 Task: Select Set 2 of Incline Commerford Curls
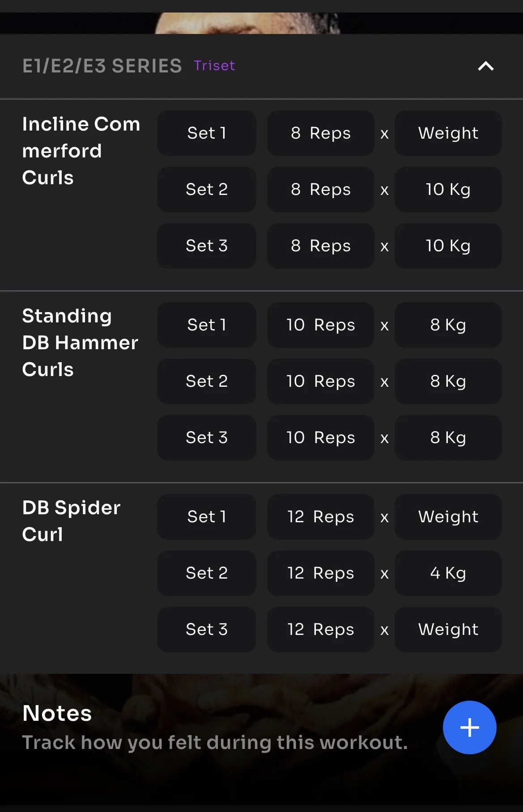(206, 190)
